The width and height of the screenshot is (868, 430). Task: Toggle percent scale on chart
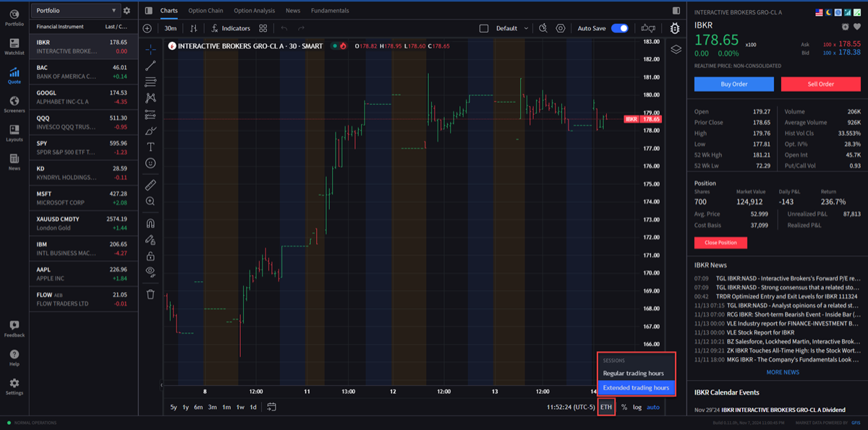tap(624, 407)
